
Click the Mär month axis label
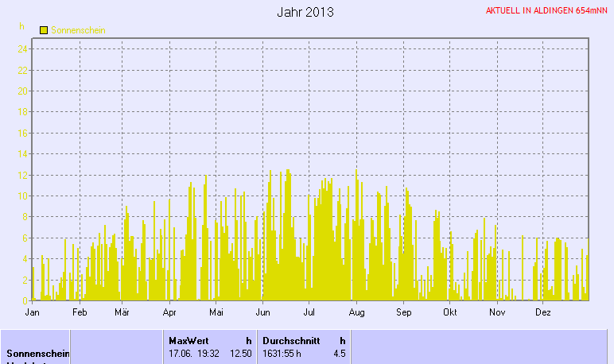[x=122, y=312]
